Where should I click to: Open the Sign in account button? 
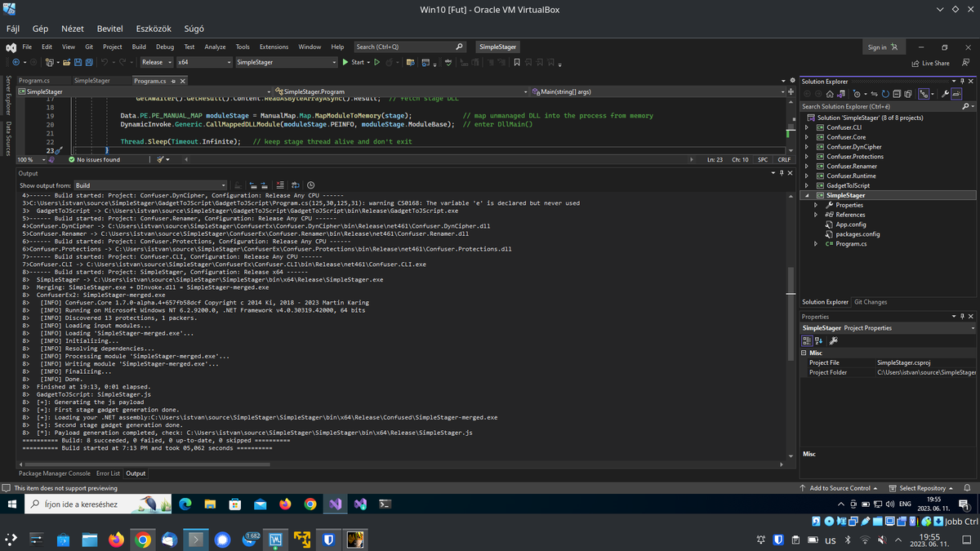pyautogui.click(x=883, y=47)
